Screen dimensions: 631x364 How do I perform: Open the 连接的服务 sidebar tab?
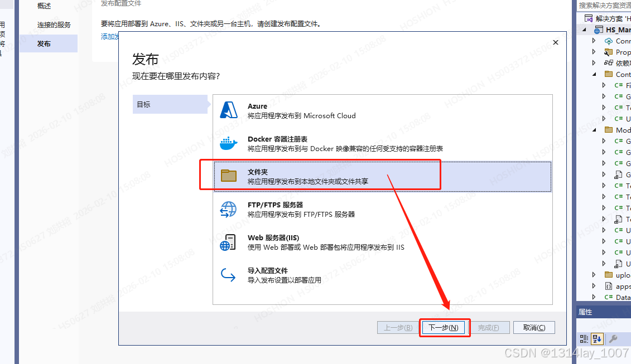(54, 25)
